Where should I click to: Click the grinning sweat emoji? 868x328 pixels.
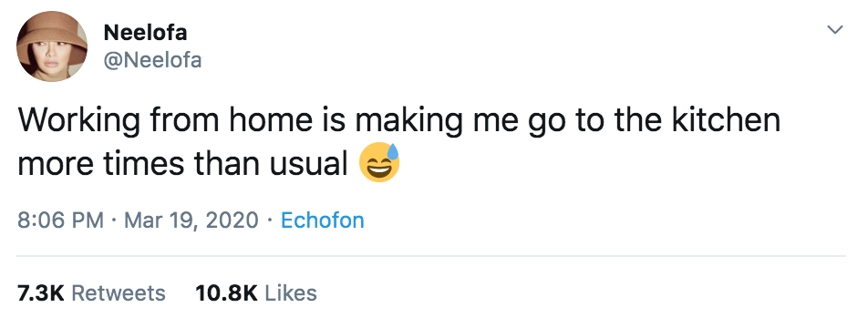point(379,162)
